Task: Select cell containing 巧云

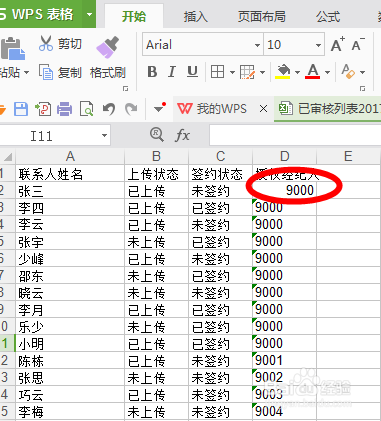Action: pos(70,395)
